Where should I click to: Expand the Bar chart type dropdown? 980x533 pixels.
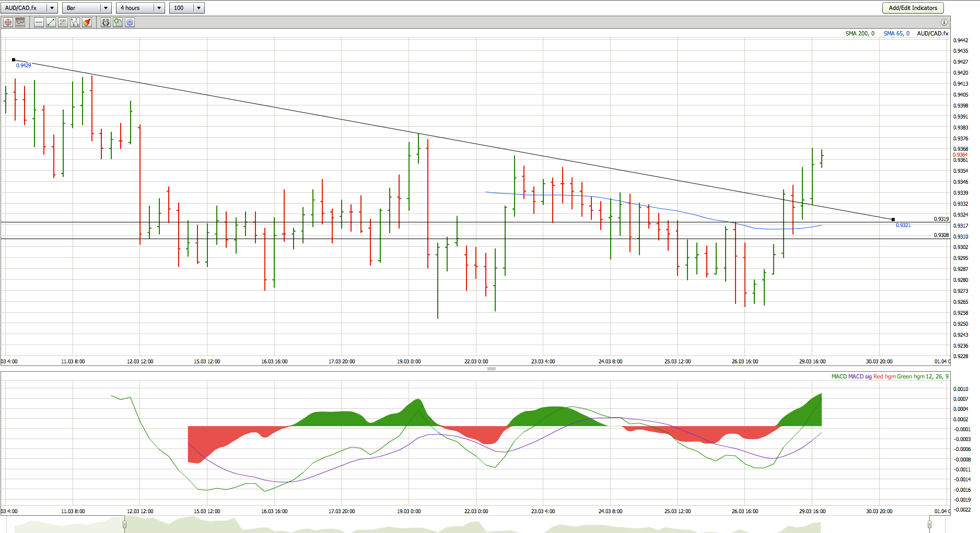[x=106, y=8]
